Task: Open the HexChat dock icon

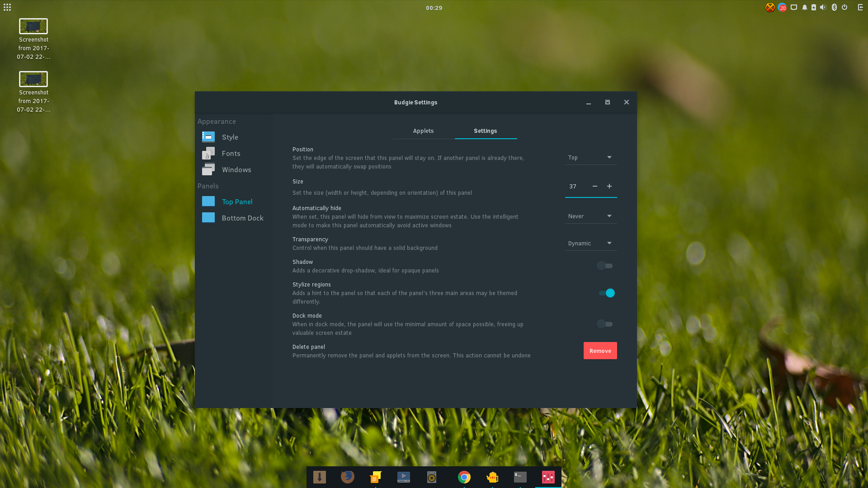Action: (376, 477)
